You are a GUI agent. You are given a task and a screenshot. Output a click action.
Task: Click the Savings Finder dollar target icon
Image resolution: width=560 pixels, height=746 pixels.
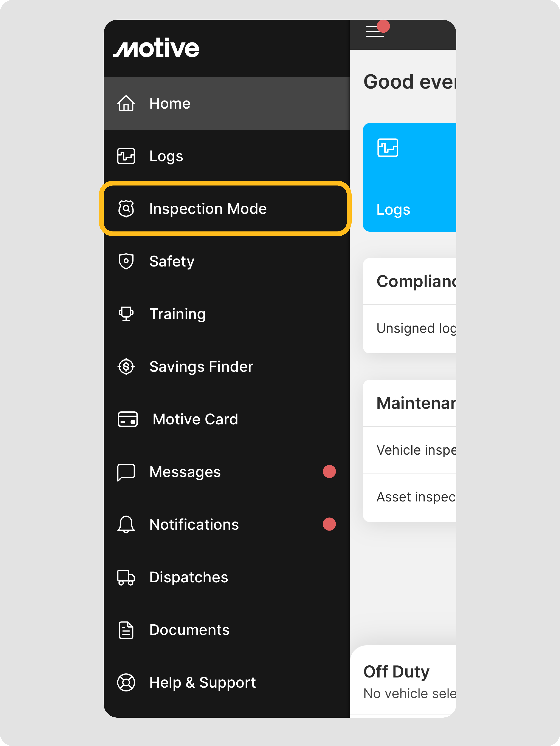126,367
